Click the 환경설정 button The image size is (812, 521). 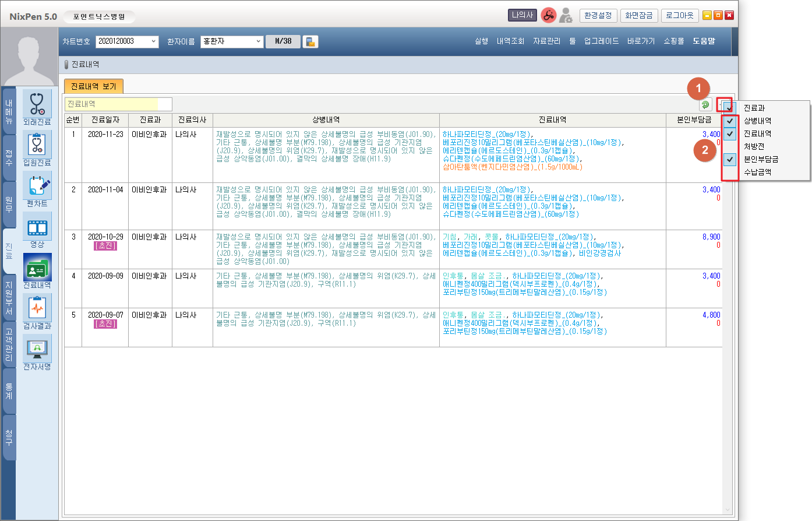[x=598, y=16]
